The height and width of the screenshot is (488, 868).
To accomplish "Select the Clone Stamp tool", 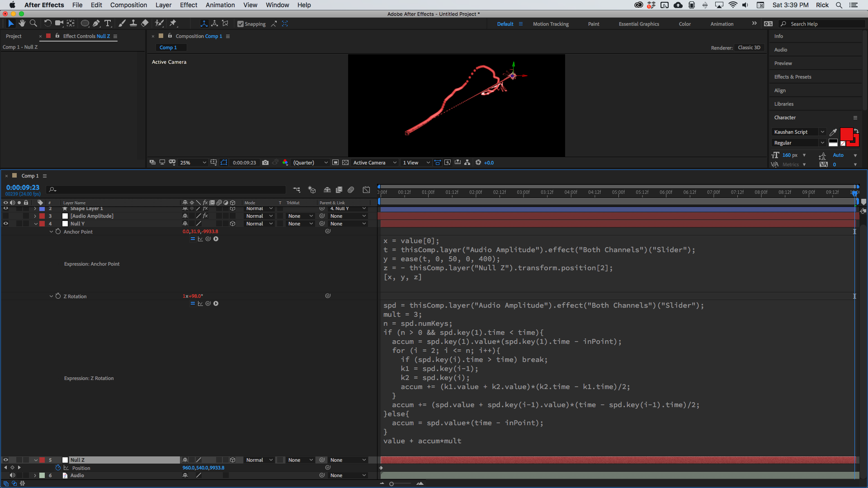I will pyautogui.click(x=133, y=23).
